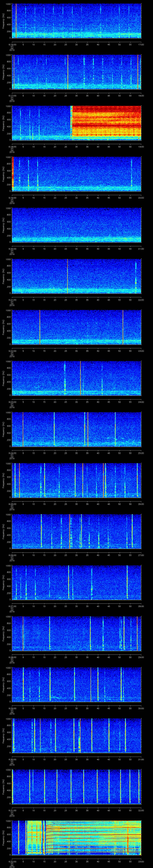The width and height of the screenshot is (153, 868).
Task: Select the spectrogram panel starting at 6:17:00
Action: click(76, 72)
